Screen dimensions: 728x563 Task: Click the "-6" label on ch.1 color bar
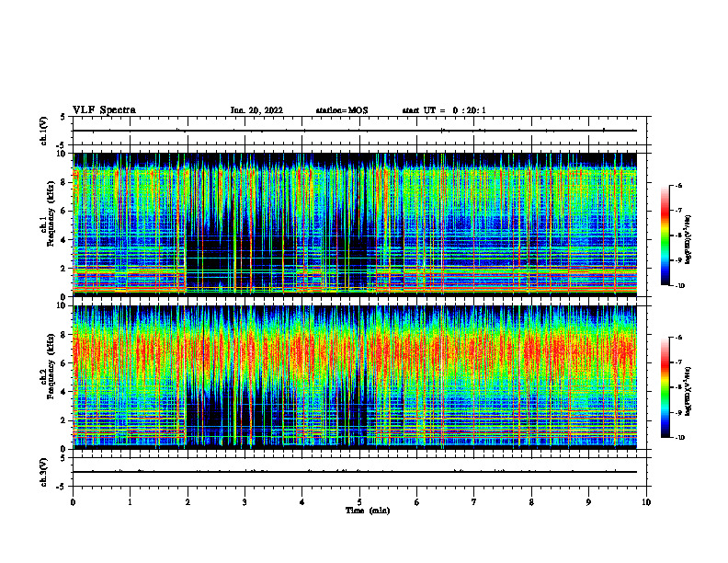678,185
